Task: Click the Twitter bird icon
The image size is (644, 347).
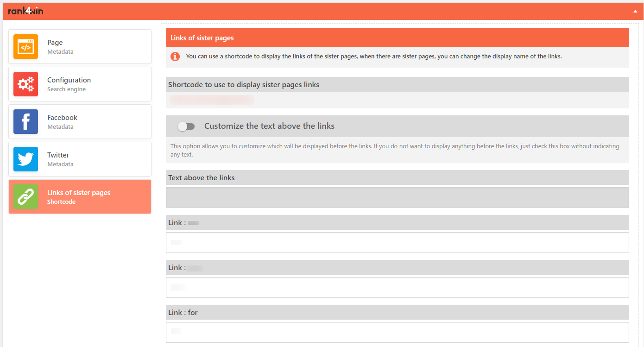Action: (25, 159)
